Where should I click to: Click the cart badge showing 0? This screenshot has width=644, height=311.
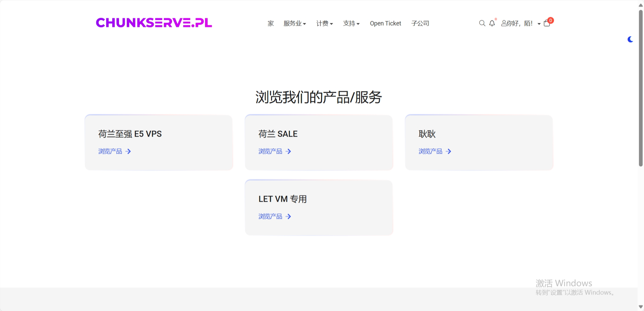(550, 20)
